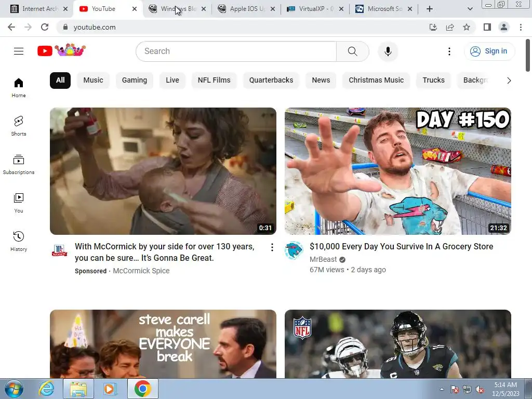Switch to Windows Blu tab

[177, 9]
